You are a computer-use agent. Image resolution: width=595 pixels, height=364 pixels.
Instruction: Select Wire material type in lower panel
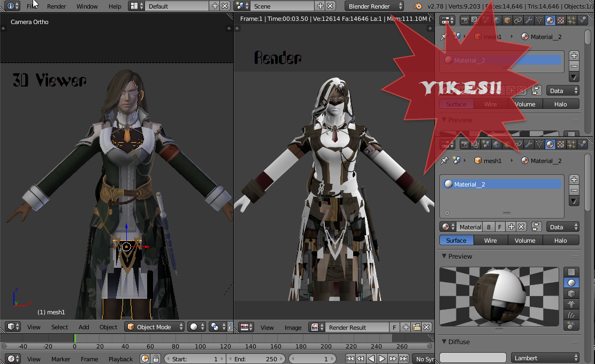490,240
